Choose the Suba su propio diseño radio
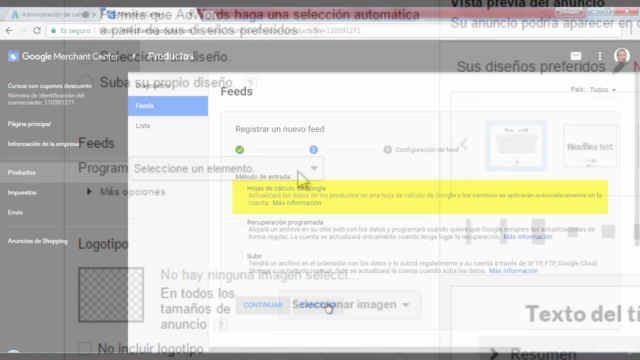 tap(86, 82)
